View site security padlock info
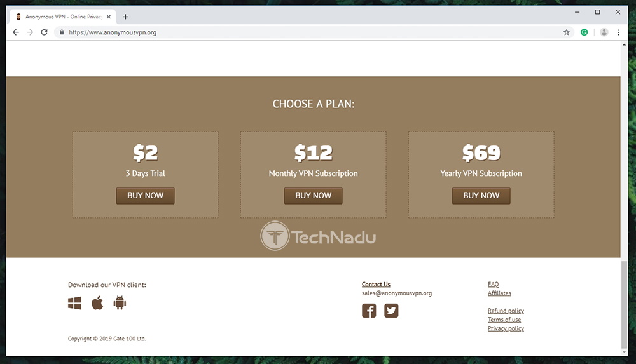The width and height of the screenshot is (636, 364). point(62,32)
